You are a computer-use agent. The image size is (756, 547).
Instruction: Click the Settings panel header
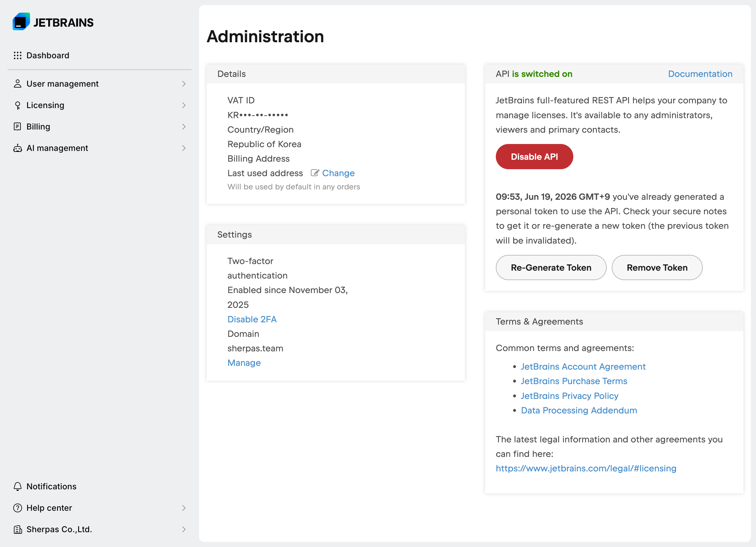pyautogui.click(x=336, y=234)
